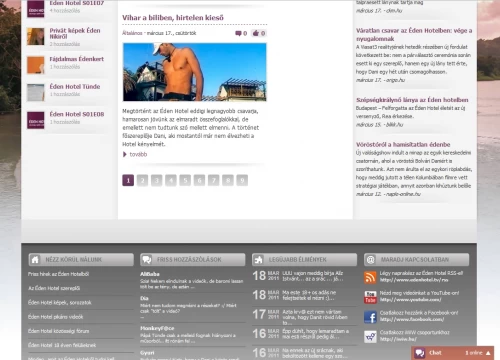Open Szépségkirálynő lánya az Éden hotelben news
The image size is (500, 360).
412,100
